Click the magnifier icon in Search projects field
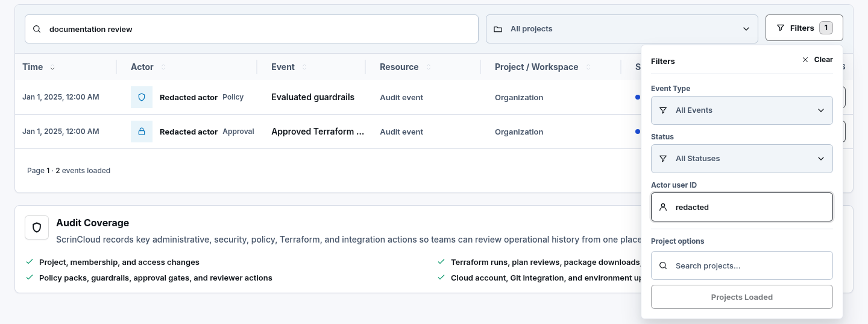868x324 pixels. [x=663, y=265]
